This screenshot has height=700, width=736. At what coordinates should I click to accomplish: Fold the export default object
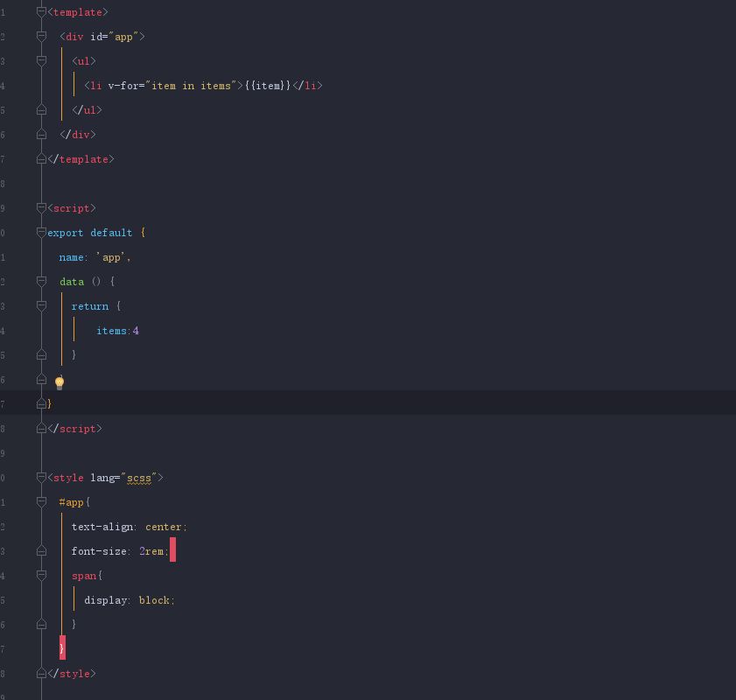41,233
